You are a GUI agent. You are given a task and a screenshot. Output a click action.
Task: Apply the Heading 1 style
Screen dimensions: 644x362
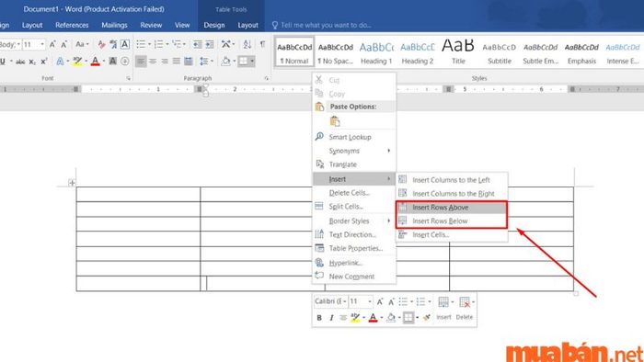click(376, 52)
